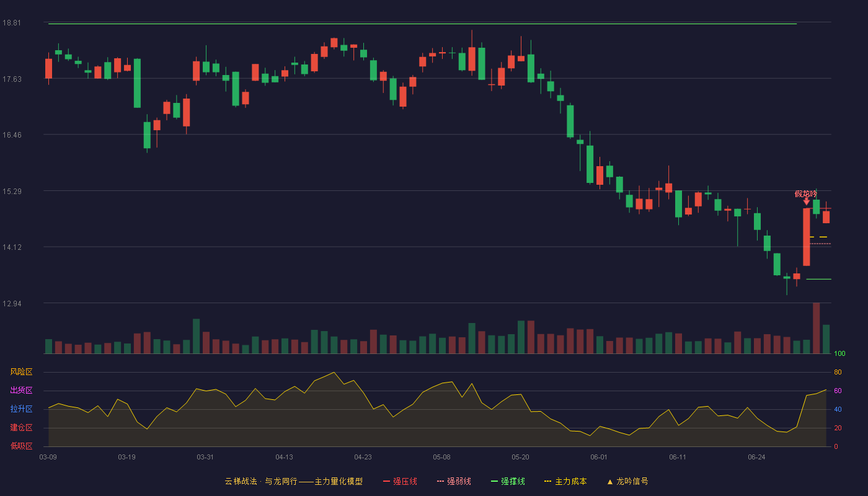Click the 建仓区 zone label
Viewport: 868px width, 496px height.
(21, 428)
